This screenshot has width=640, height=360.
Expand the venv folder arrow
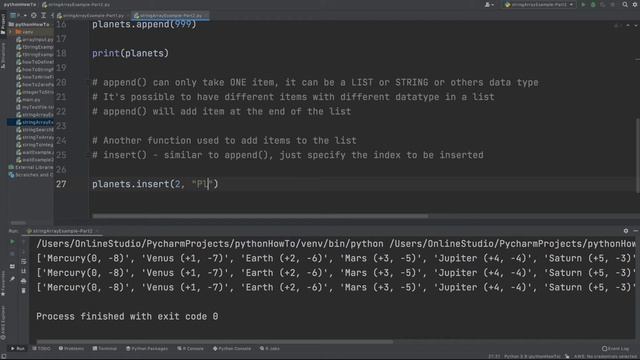tap(11, 32)
